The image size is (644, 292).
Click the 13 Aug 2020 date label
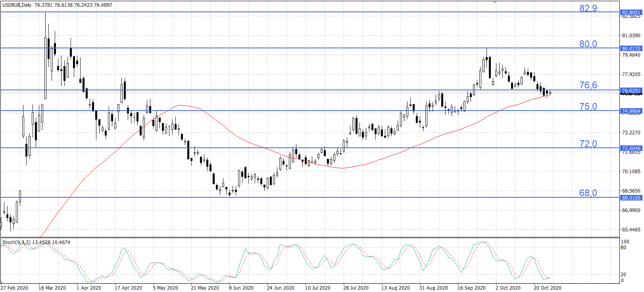tap(396, 288)
